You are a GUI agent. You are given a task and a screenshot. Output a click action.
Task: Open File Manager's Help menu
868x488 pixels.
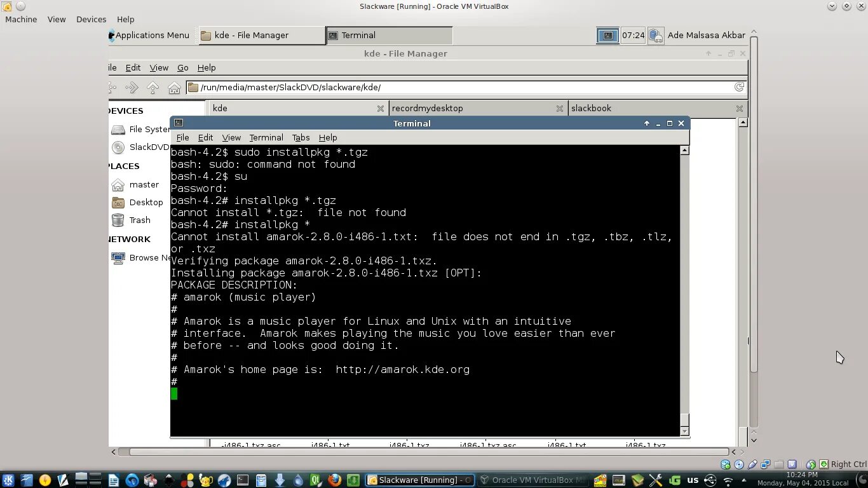pyautogui.click(x=207, y=67)
